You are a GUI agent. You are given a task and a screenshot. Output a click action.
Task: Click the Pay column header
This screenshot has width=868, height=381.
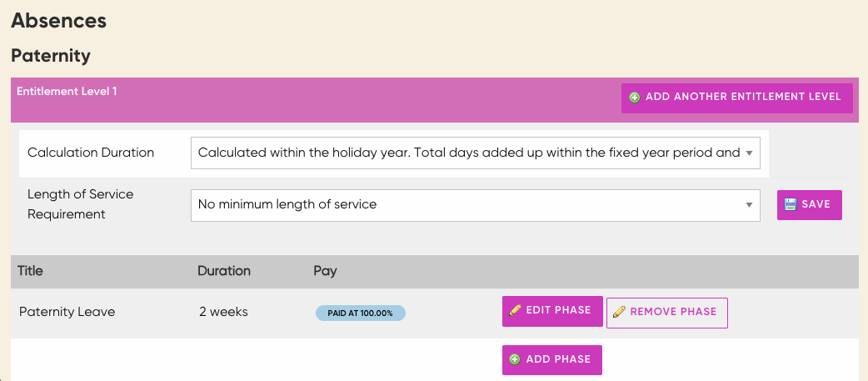[x=325, y=271]
